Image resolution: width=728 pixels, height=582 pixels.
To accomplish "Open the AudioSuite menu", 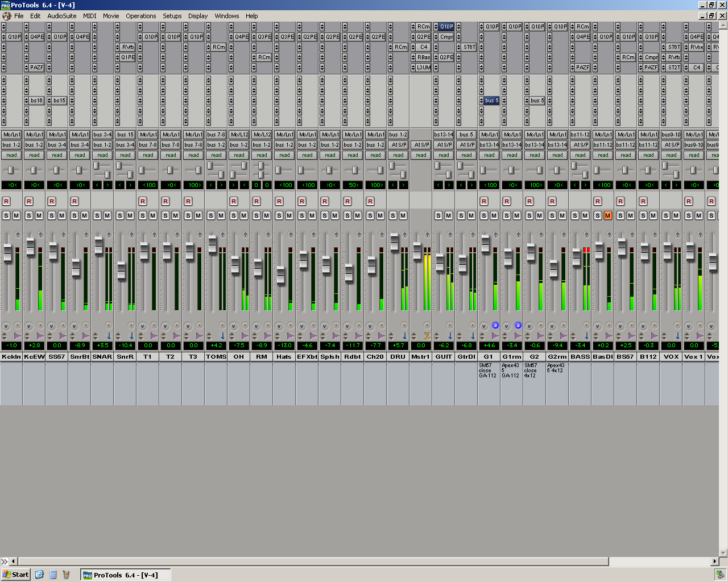I will tap(61, 16).
